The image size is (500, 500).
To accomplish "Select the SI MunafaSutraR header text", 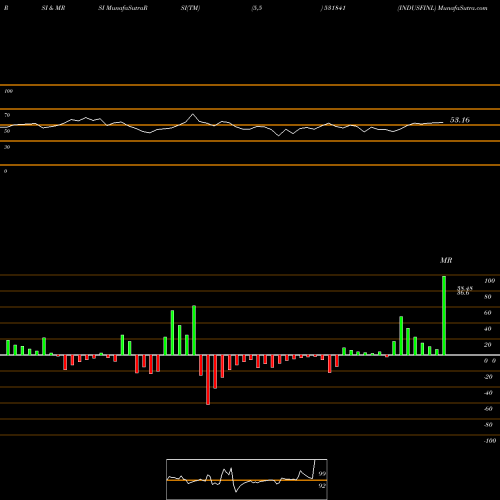I will click(123, 8).
